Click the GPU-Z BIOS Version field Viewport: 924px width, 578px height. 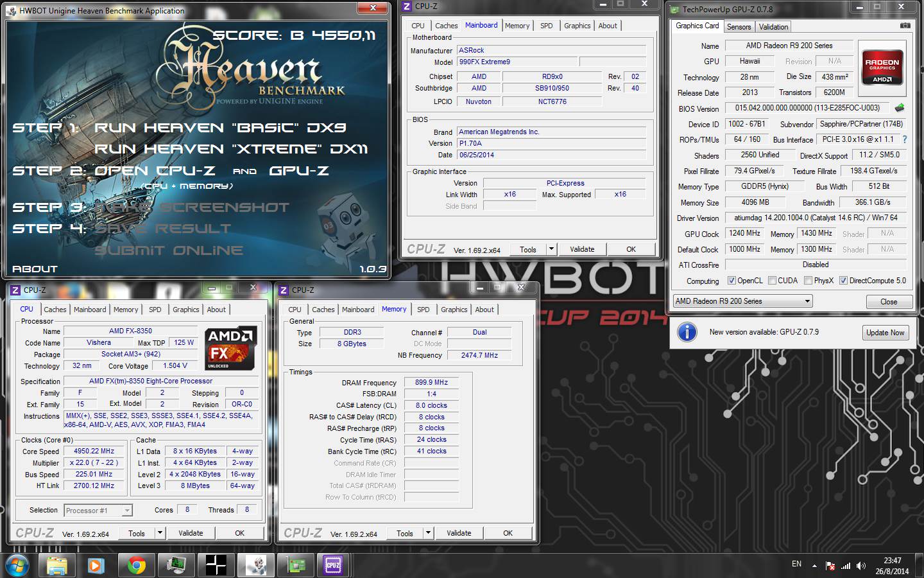point(808,108)
